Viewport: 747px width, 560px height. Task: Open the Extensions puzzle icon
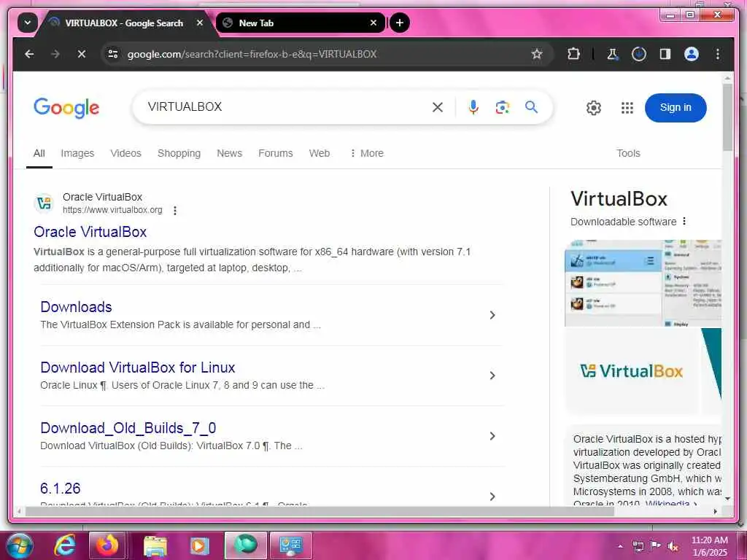573,54
